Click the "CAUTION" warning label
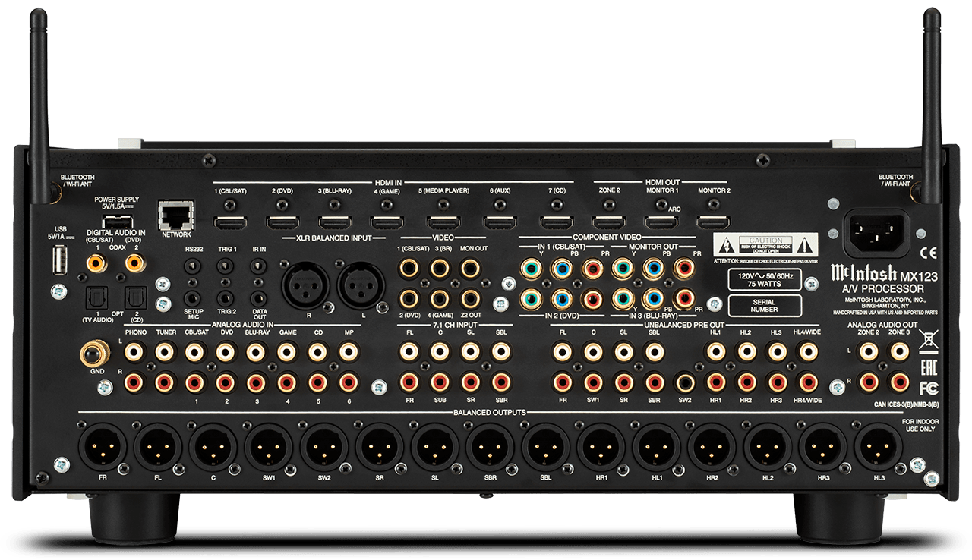The width and height of the screenshot is (972, 560). click(x=766, y=244)
